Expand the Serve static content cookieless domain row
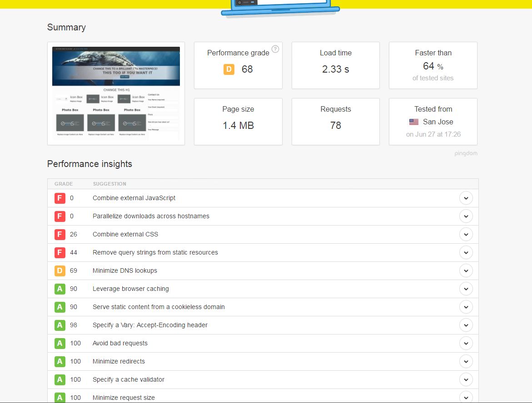 (466, 307)
